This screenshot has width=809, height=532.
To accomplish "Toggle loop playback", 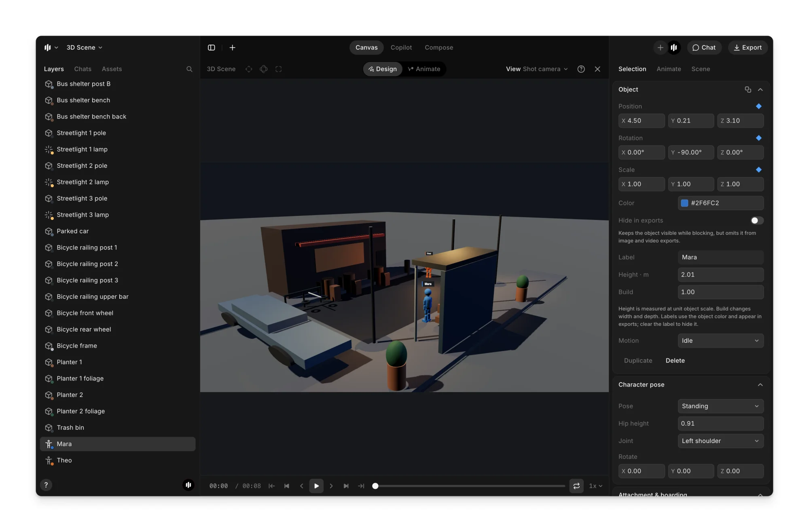I will click(x=576, y=486).
